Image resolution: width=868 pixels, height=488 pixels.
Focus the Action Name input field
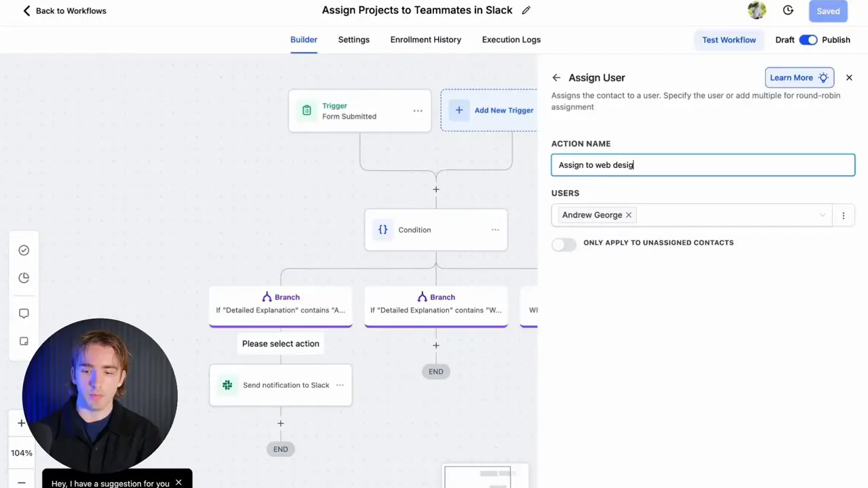pos(703,165)
